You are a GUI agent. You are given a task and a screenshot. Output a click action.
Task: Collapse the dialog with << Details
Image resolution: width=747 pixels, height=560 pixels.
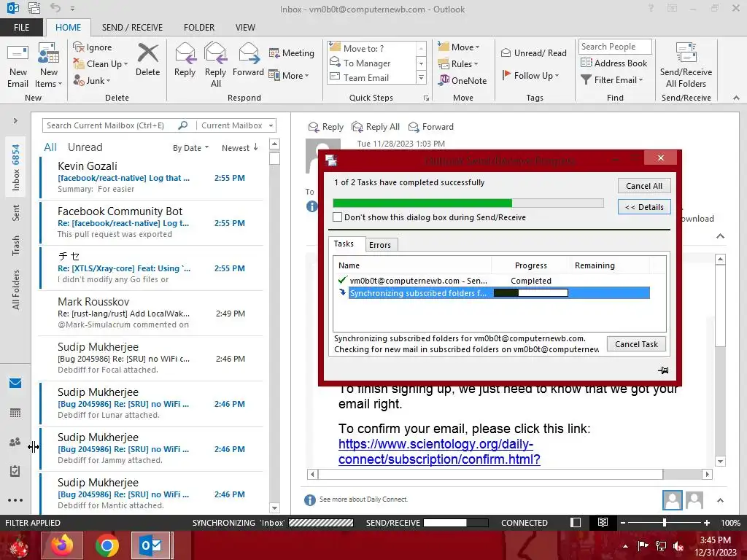(644, 206)
